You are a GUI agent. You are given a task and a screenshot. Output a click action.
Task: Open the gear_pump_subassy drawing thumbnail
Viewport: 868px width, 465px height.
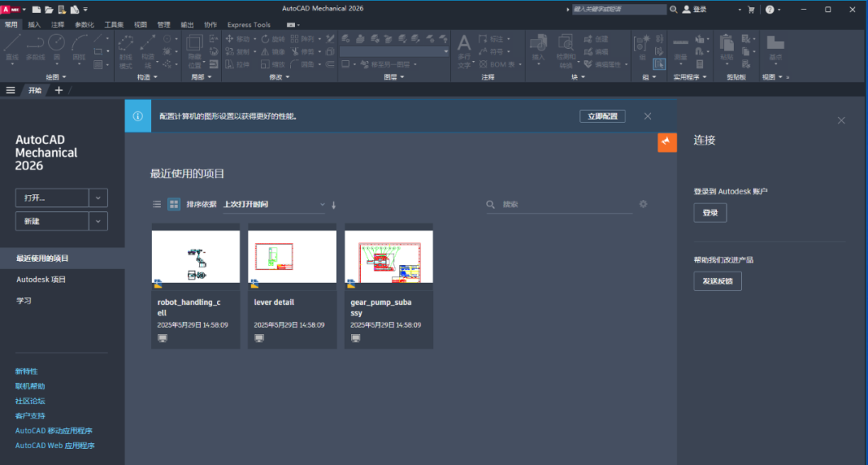point(389,257)
